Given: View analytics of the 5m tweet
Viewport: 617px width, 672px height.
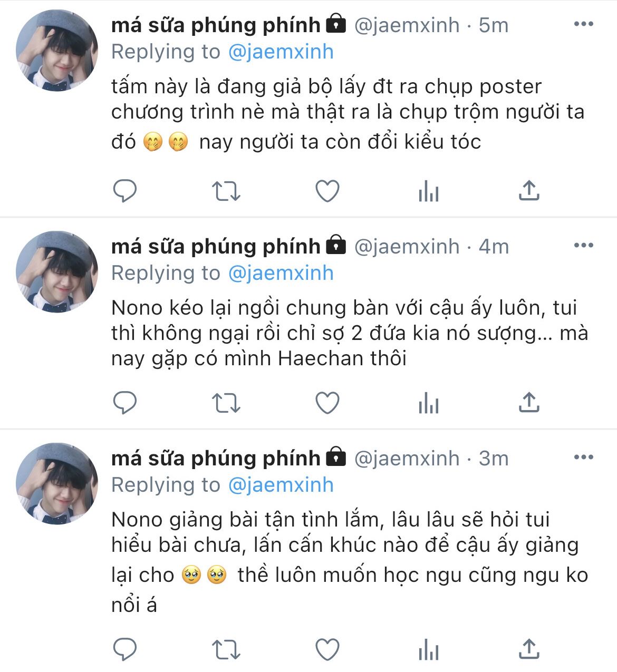Looking at the screenshot, I should [428, 191].
